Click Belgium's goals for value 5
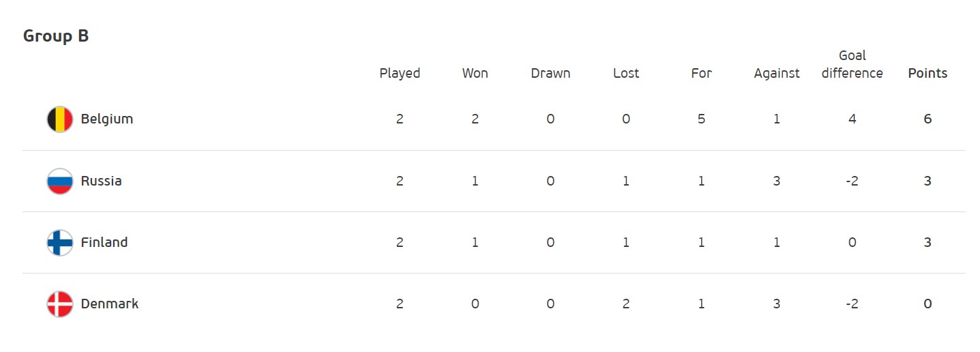980x352 pixels. click(x=701, y=119)
